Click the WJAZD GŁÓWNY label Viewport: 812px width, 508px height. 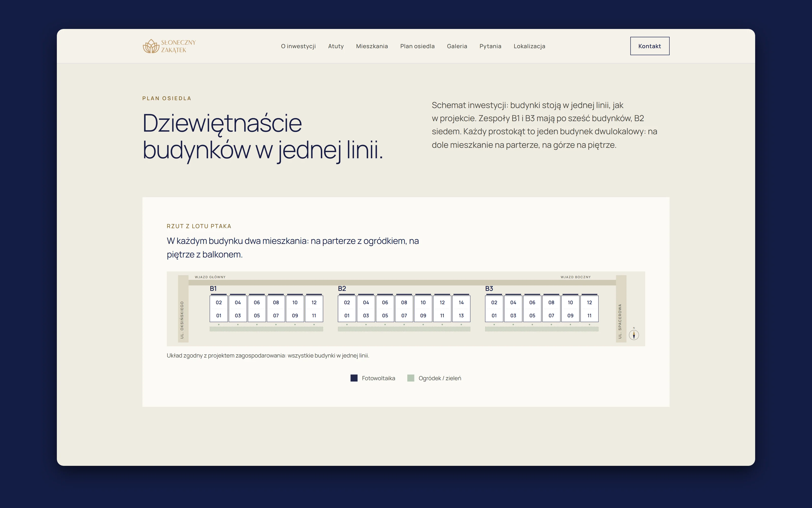click(x=210, y=277)
